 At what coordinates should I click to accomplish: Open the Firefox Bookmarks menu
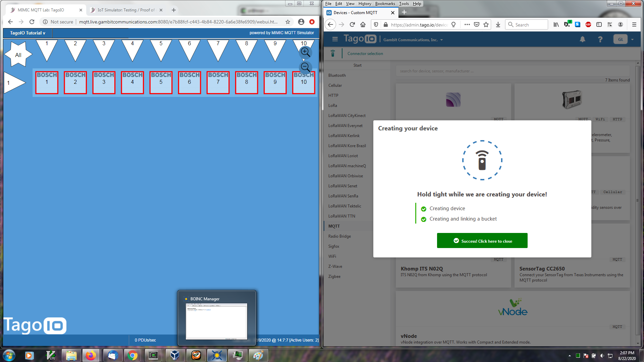tap(385, 4)
